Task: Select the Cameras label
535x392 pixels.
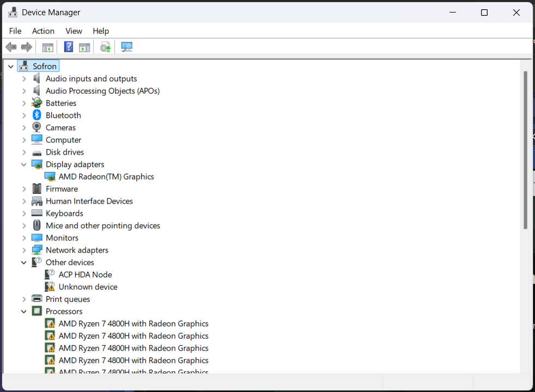Action: click(x=60, y=127)
